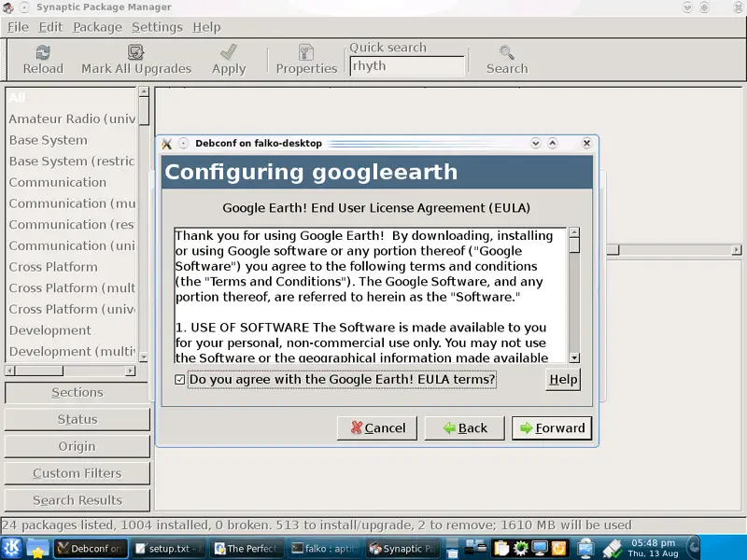Click the sections list scroll-down arrow

(x=144, y=357)
